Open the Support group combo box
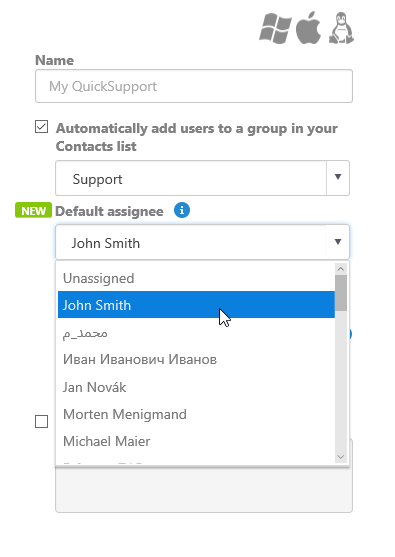This screenshot has width=395, height=557. [202, 178]
